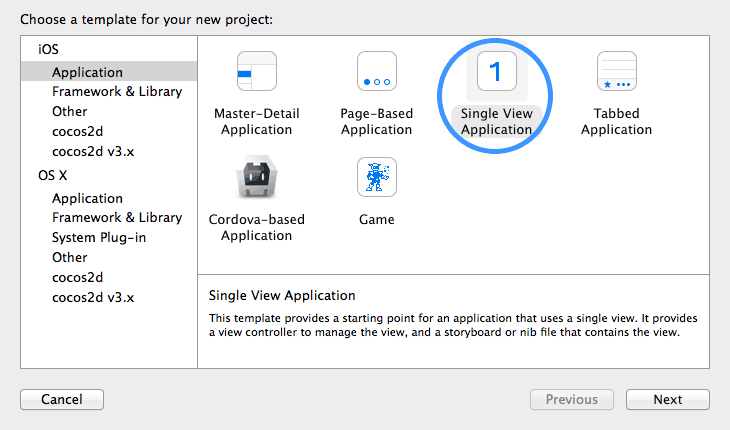Select cocos2d under OS X

tap(78, 277)
